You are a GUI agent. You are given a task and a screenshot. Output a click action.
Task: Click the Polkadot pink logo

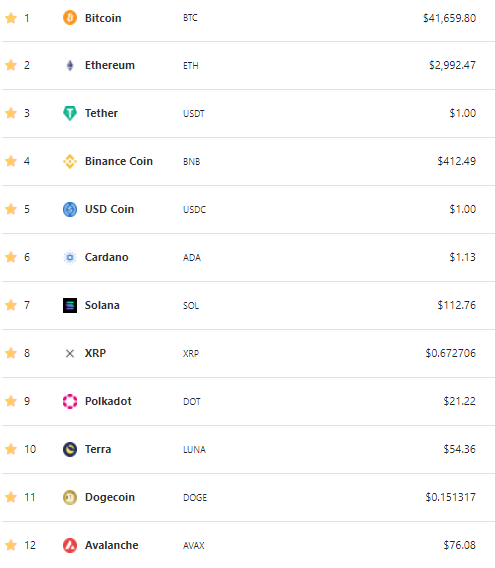coord(70,401)
